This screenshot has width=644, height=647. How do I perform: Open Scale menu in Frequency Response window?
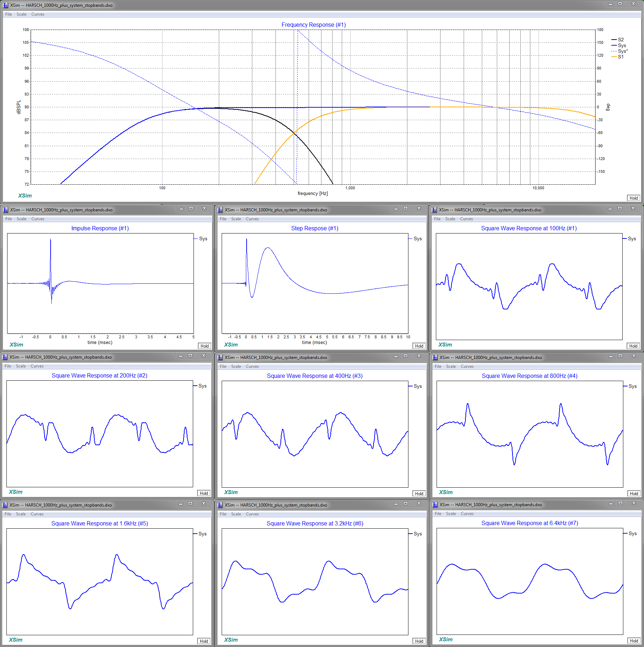(x=21, y=14)
